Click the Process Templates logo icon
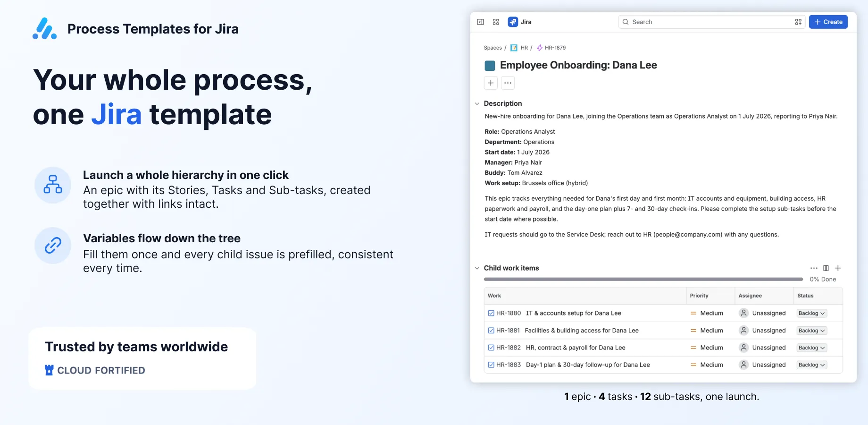Viewport: 868px width, 425px height. (45, 28)
